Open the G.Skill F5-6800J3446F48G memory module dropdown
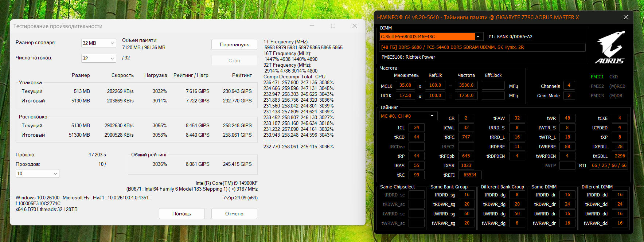 [431, 36]
